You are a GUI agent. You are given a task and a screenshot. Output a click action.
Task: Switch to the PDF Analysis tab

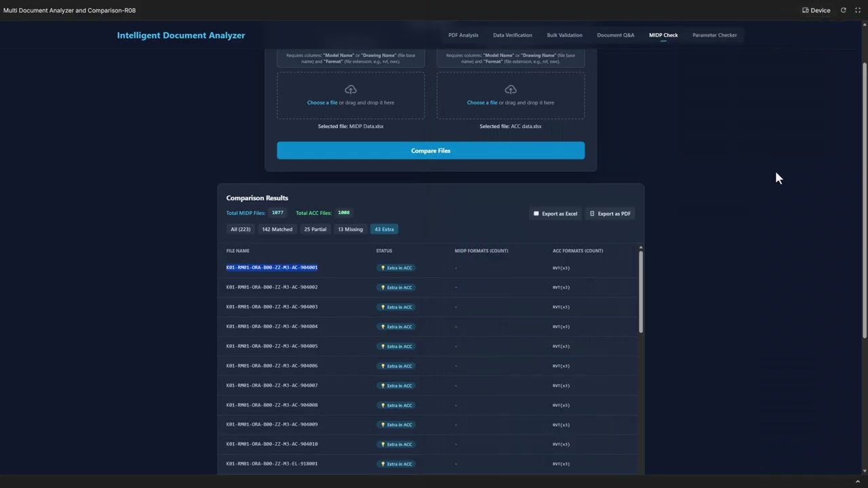[x=463, y=35]
